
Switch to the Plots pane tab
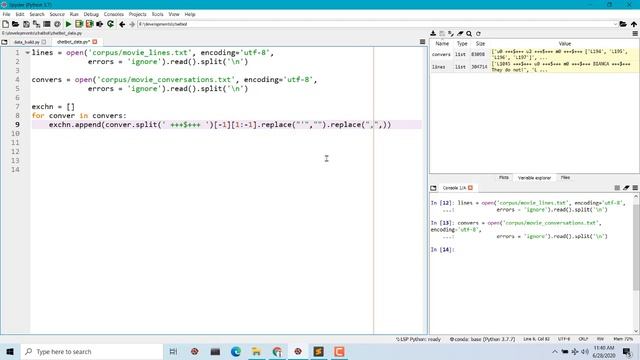click(504, 178)
